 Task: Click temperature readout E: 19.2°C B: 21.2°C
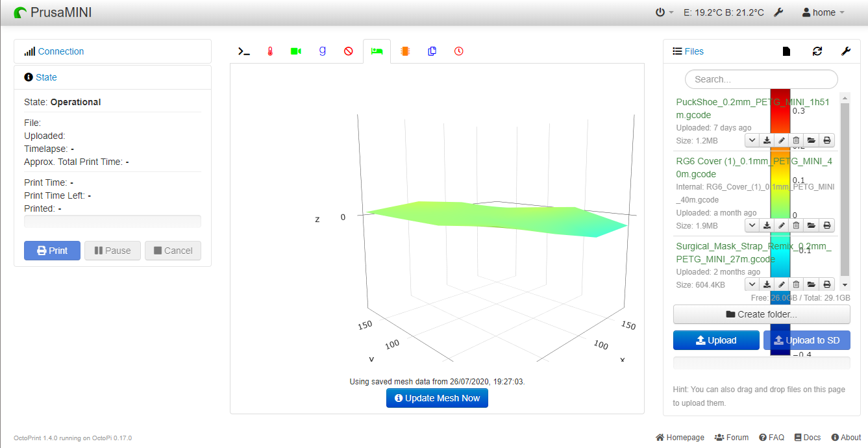723,12
